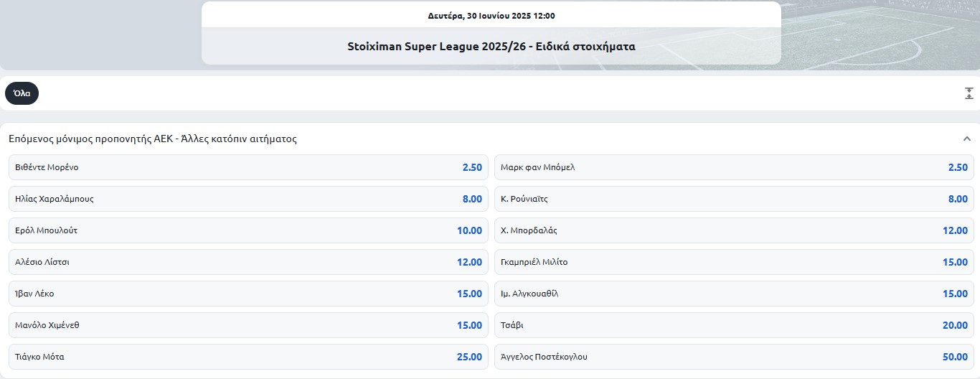Bet on Μαρκ φαν Μπόμελ at 2.50
This screenshot has height=379, width=980.
point(734,167)
